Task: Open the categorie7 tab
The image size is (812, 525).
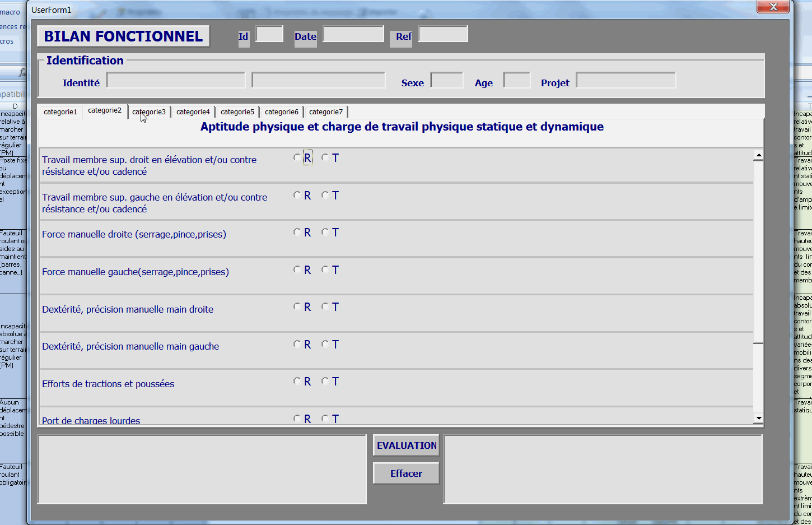Action: click(325, 112)
